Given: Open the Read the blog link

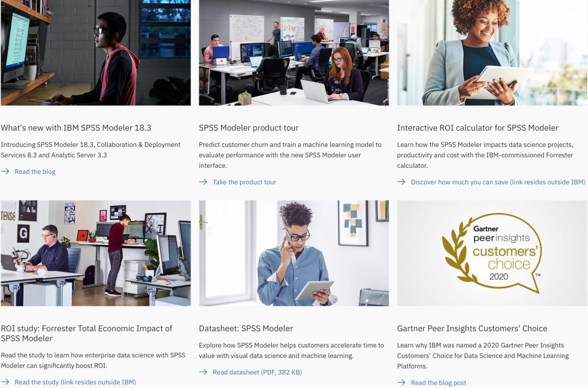Looking at the screenshot, I should 35,172.
